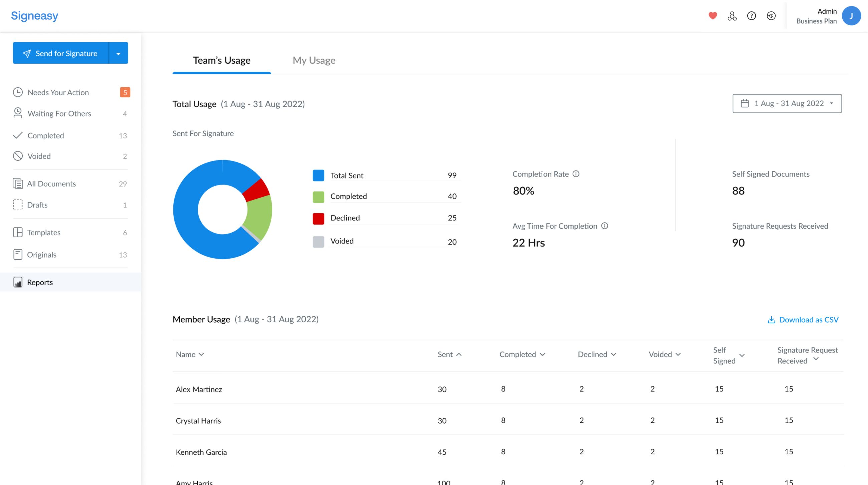Open Templates in the sidebar
Image resolution: width=868 pixels, height=485 pixels.
tap(44, 232)
